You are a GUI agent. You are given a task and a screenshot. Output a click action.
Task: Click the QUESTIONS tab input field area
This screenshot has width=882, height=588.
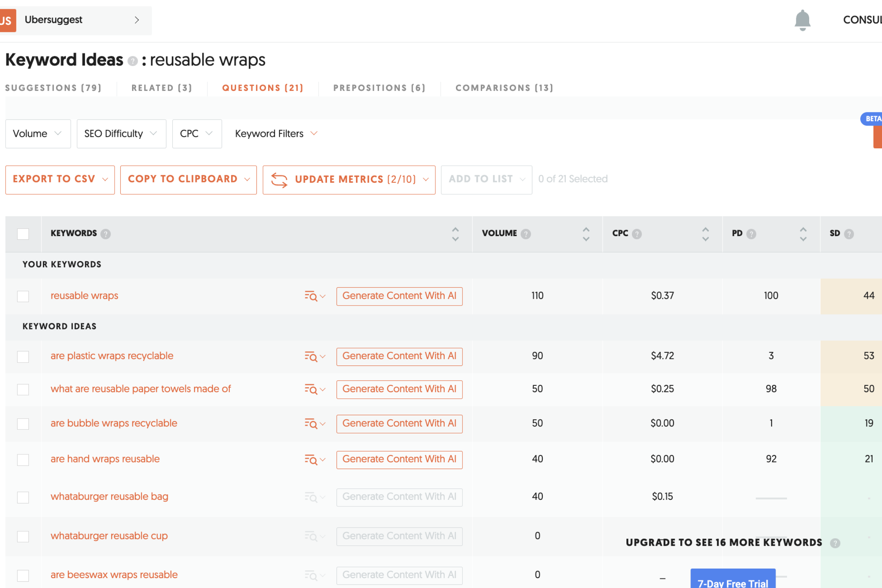[x=262, y=88]
